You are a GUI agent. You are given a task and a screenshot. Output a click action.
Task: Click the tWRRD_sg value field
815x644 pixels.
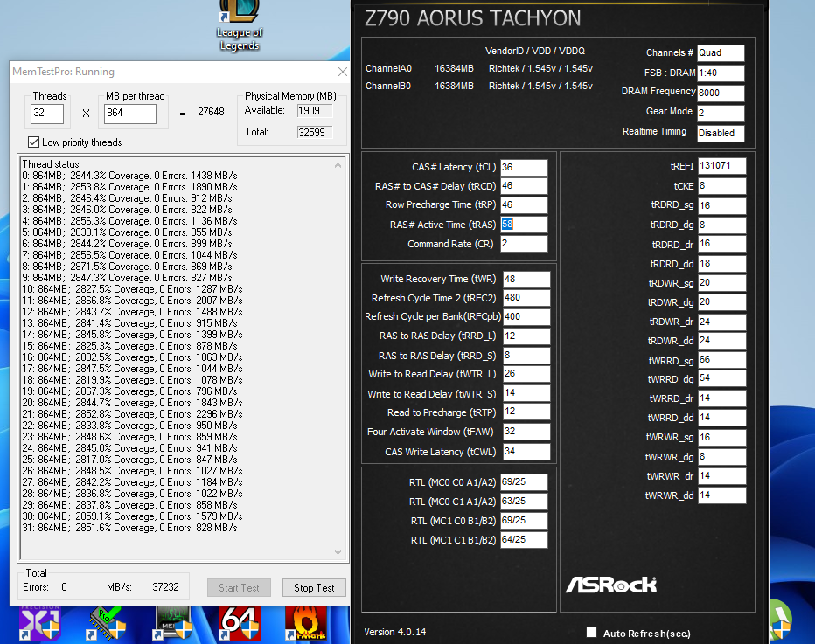[x=722, y=360]
